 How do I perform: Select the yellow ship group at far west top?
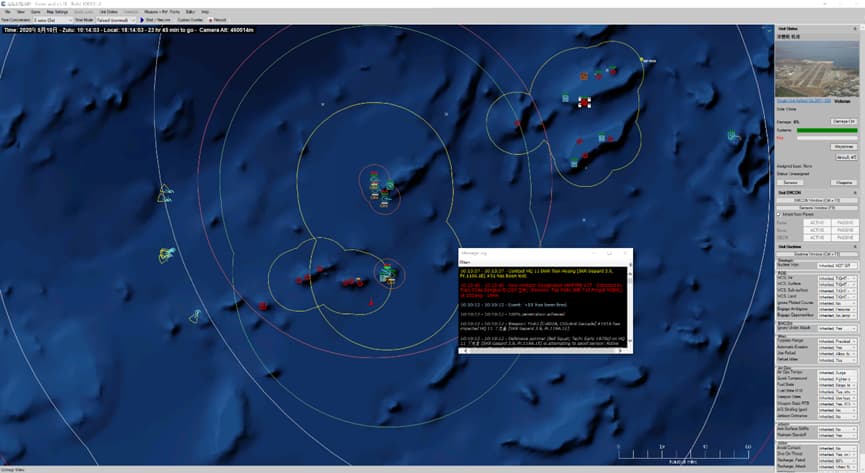164,194
